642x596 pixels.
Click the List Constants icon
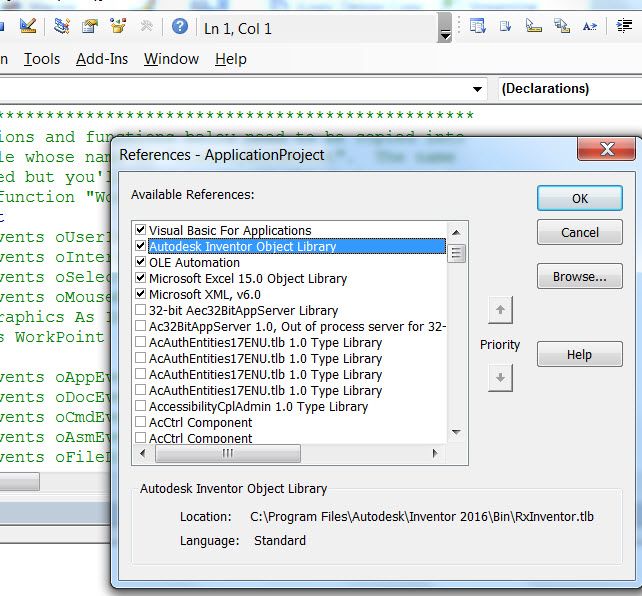[505, 27]
